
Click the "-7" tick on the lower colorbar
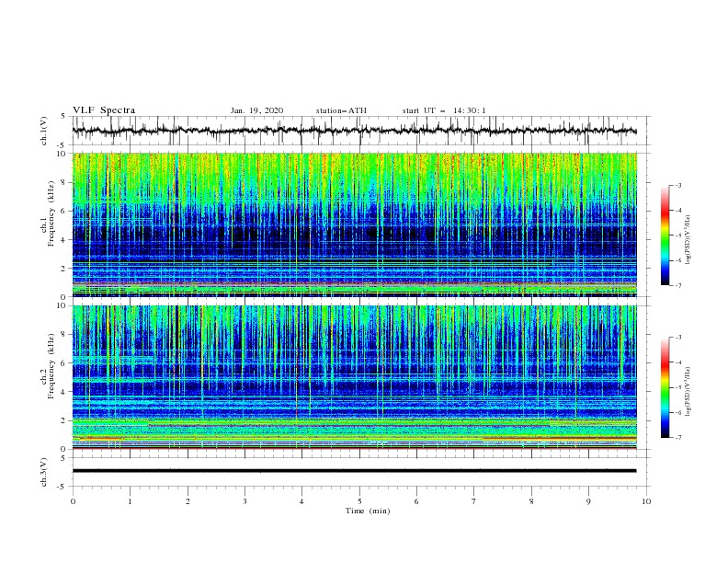click(678, 438)
